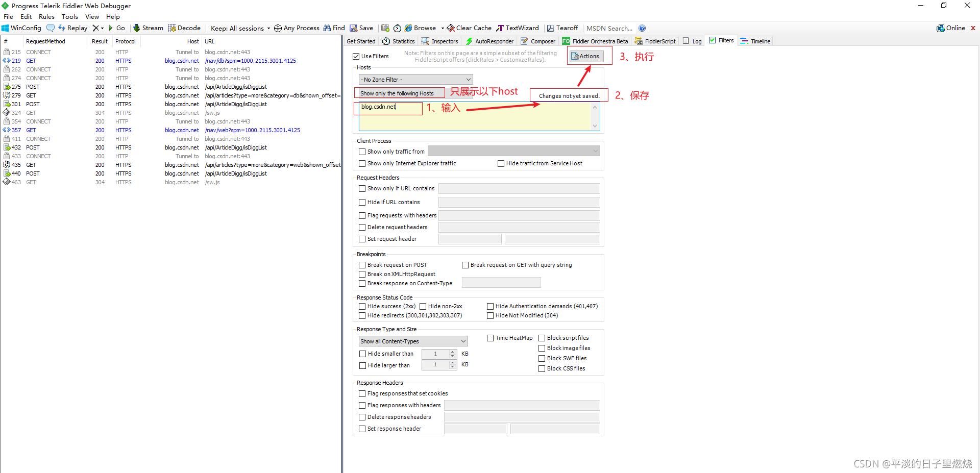Enable Show only traffic from checkbox
The image size is (980, 473).
pos(362,152)
